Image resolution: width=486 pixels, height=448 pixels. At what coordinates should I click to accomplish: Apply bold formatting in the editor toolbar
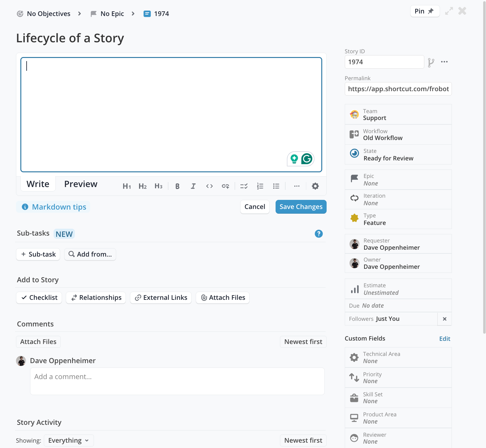tap(177, 186)
